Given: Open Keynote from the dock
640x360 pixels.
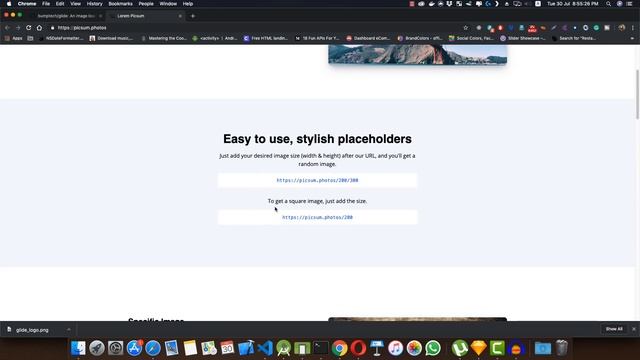Looking at the screenshot, I should (377, 348).
